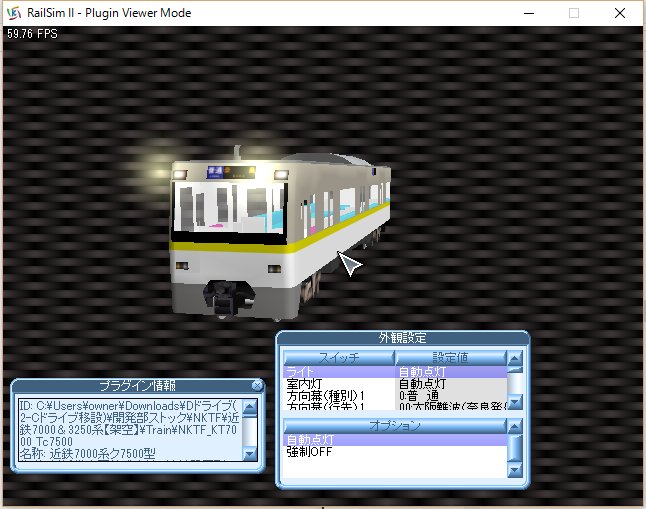Choose the 自動点灯 option
646x509 pixels.
click(395, 440)
